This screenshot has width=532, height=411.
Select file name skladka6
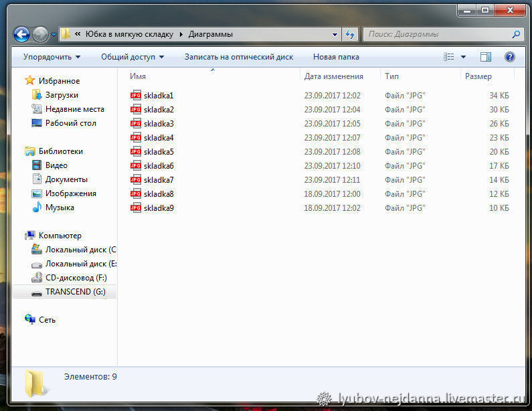[x=159, y=166]
